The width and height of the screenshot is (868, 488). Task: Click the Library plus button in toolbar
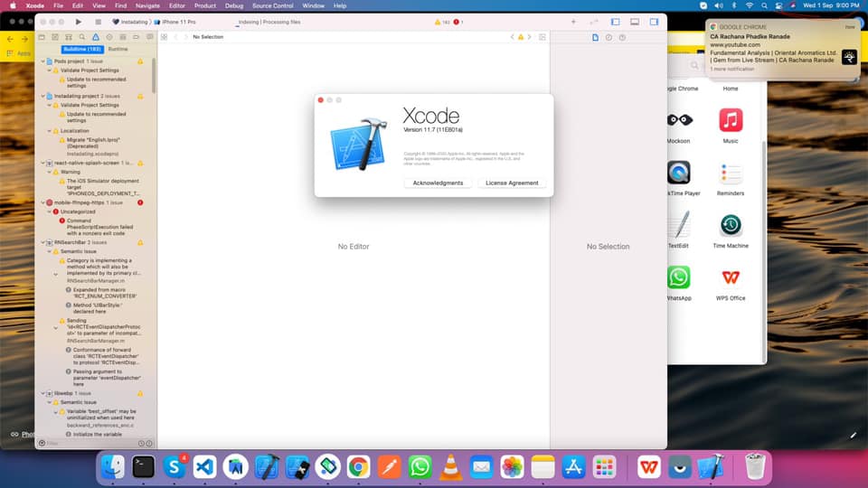(x=573, y=21)
